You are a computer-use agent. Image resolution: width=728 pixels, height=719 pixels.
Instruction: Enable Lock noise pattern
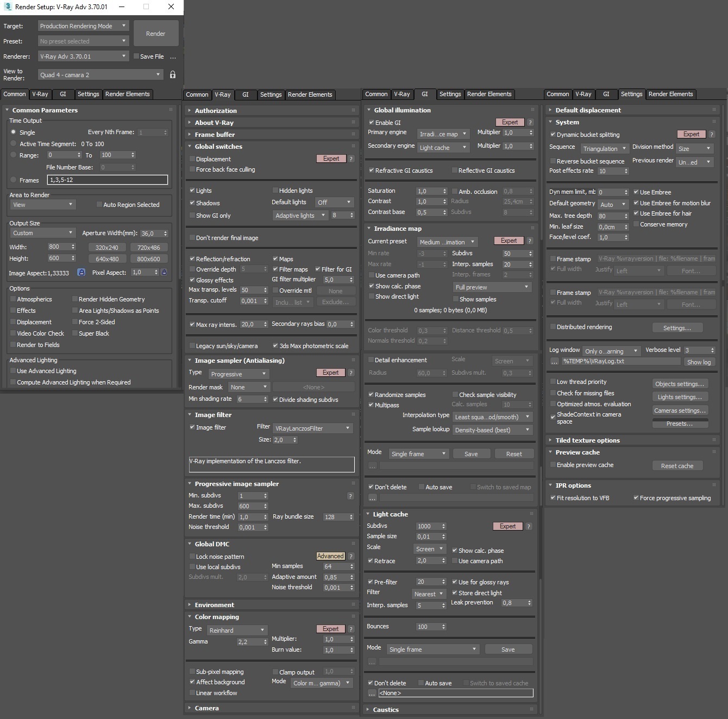192,557
